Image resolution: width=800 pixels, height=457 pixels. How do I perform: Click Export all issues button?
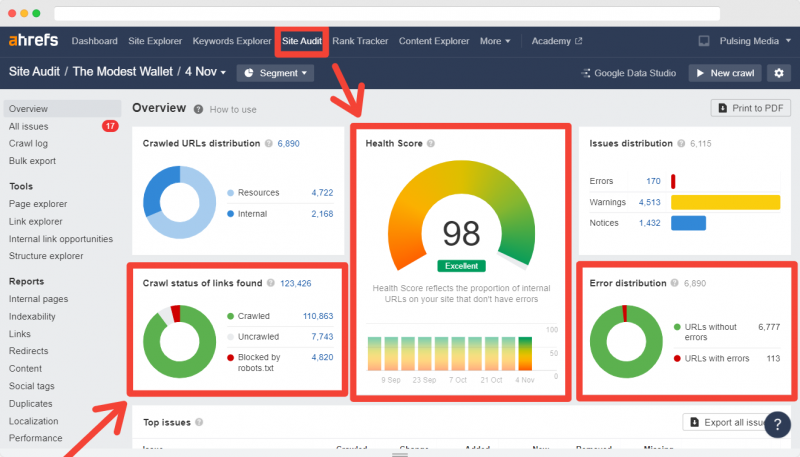(x=730, y=422)
